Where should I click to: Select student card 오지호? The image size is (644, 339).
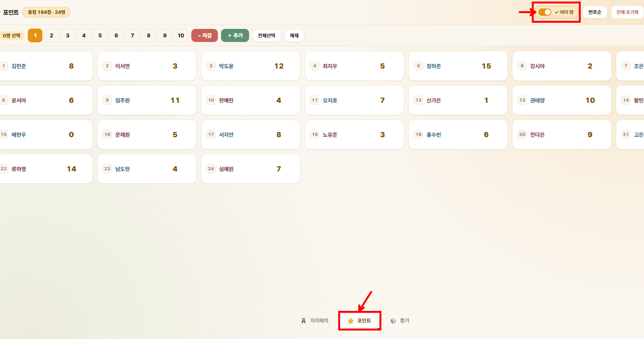click(x=354, y=100)
